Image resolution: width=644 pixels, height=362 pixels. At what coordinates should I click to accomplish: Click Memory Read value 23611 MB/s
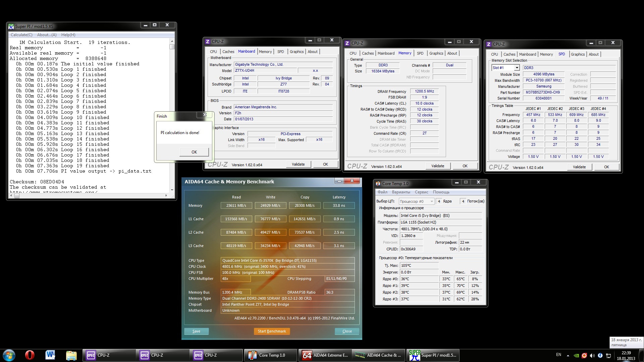click(x=236, y=205)
